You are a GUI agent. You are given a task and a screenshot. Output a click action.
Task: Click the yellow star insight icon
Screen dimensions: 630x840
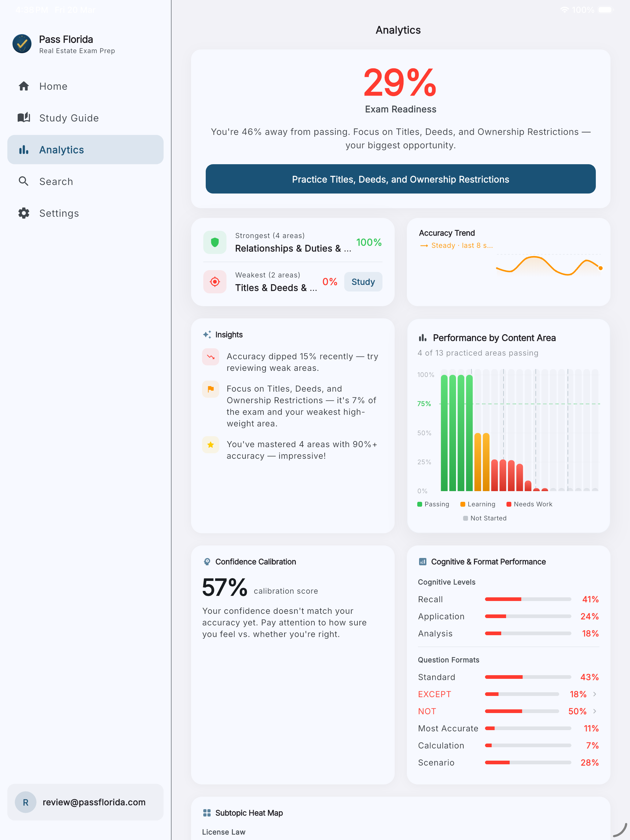pos(211,445)
